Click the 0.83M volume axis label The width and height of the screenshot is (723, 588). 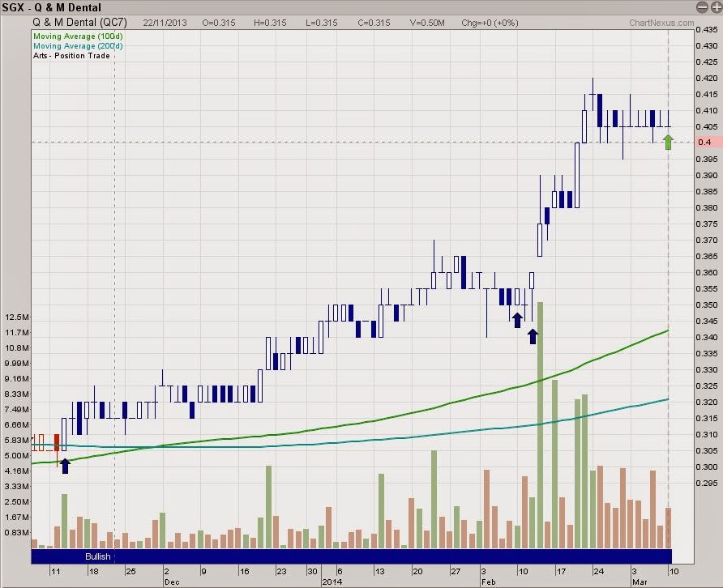17,532
